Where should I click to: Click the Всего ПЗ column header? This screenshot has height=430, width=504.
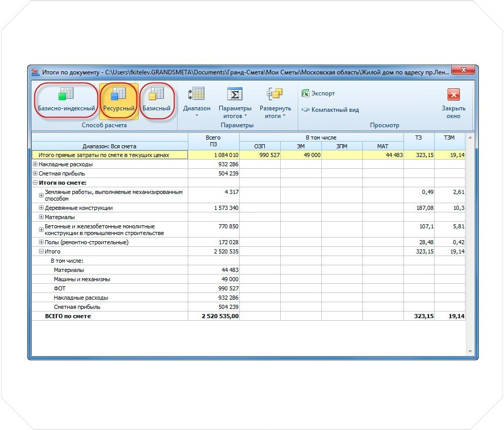coord(214,142)
